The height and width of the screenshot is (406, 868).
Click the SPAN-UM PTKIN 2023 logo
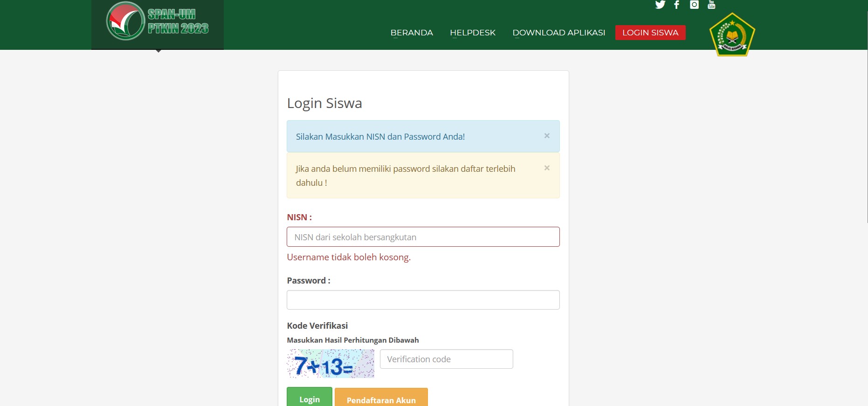coord(158,21)
